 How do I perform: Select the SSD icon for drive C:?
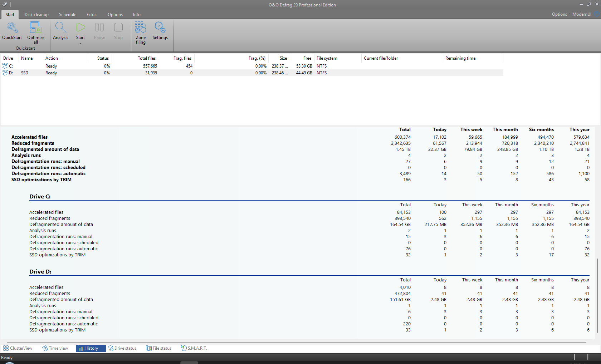click(x=5, y=66)
